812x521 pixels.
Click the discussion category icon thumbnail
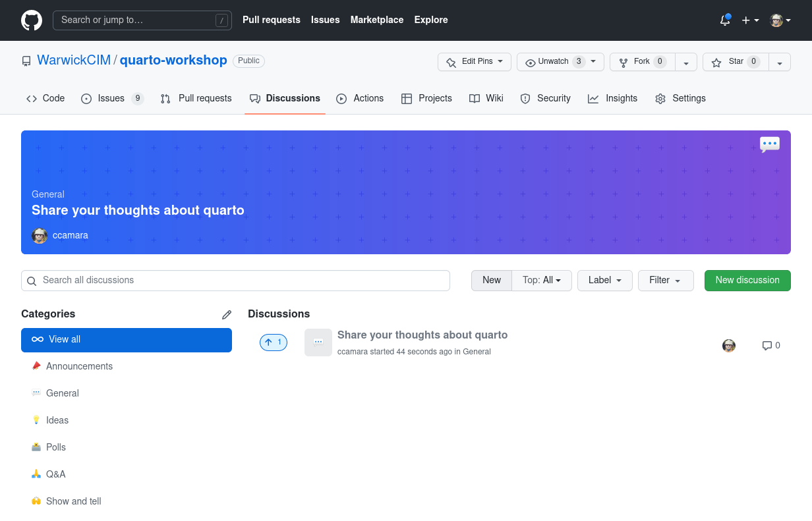click(x=318, y=343)
